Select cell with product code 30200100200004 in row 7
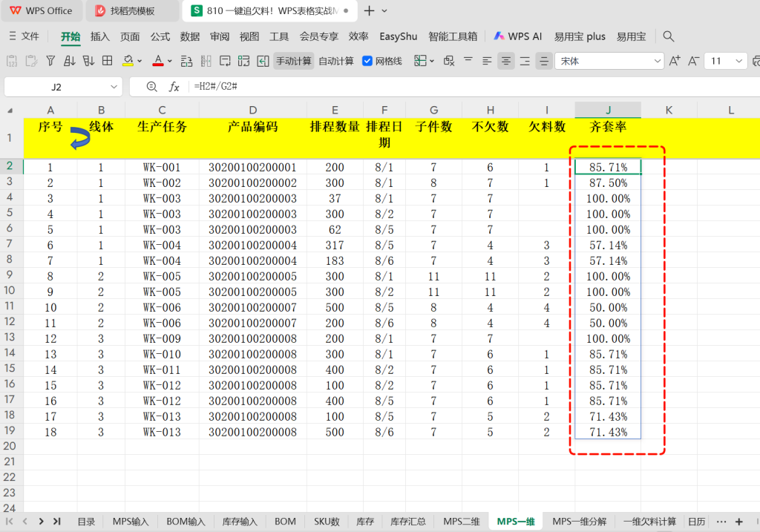This screenshot has width=760, height=532. (252, 245)
